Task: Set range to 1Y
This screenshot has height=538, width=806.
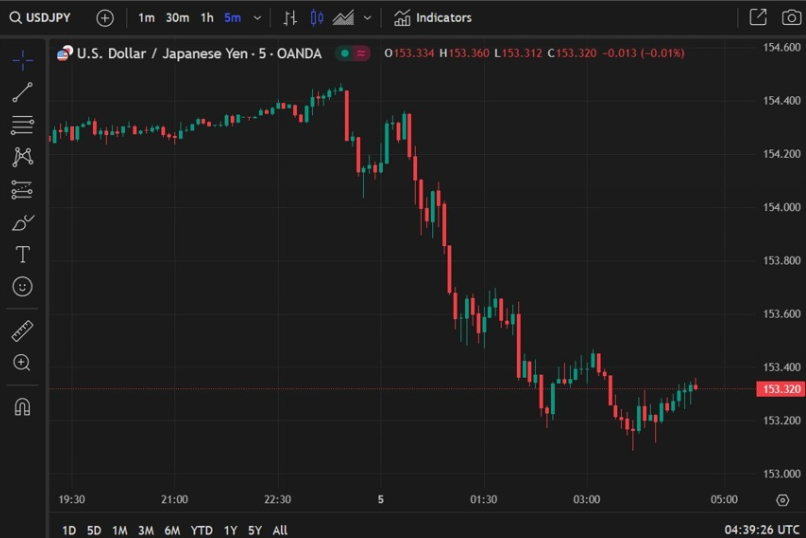Action: pos(231,530)
